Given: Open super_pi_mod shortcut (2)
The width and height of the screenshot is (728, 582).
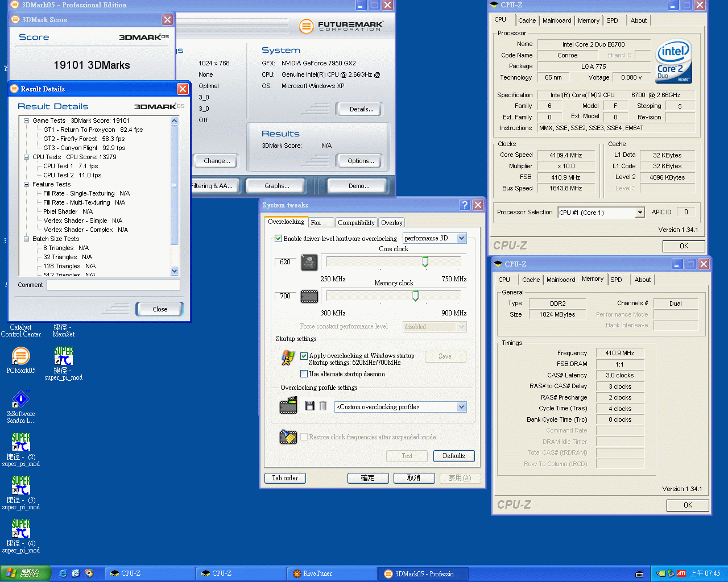Looking at the screenshot, I should 21,450.
